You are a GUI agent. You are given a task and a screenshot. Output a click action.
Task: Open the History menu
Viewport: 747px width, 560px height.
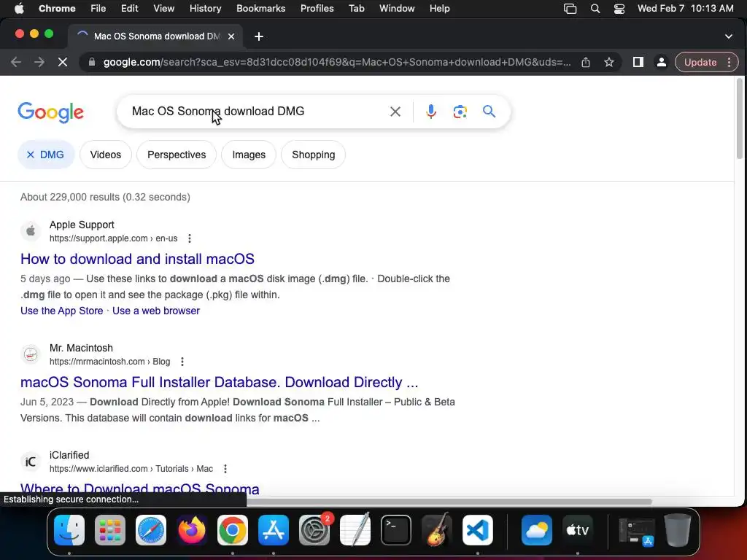click(205, 9)
